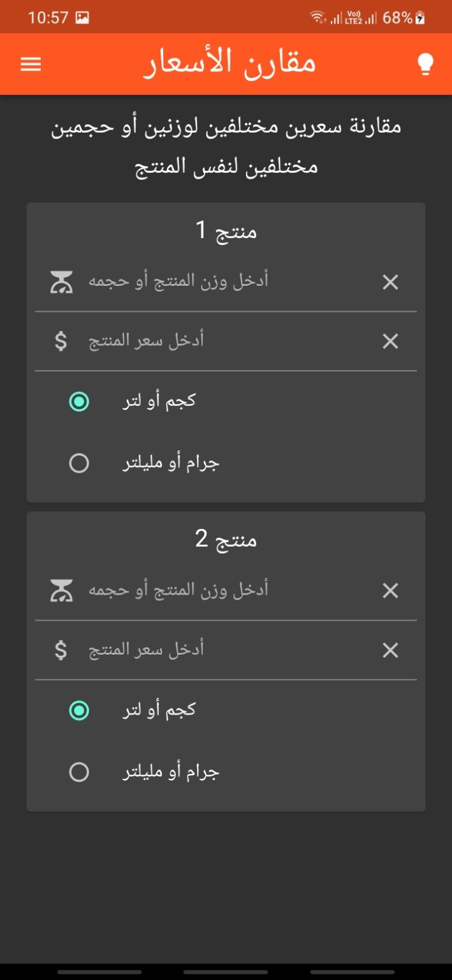This screenshot has width=452, height=980.
Task: Clear product 1 price field with X
Action: click(x=390, y=341)
